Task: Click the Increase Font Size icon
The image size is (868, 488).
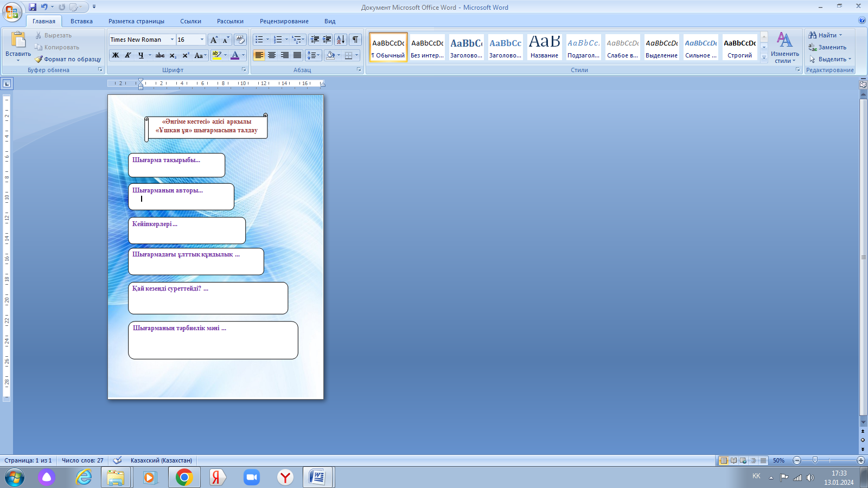Action: [x=214, y=40]
